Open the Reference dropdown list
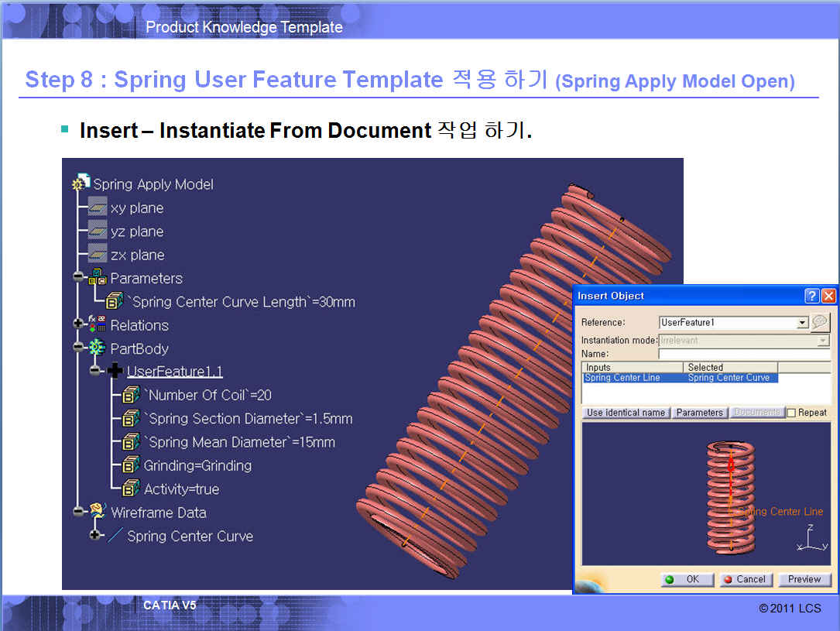Viewport: 840px width, 631px height. [x=802, y=323]
